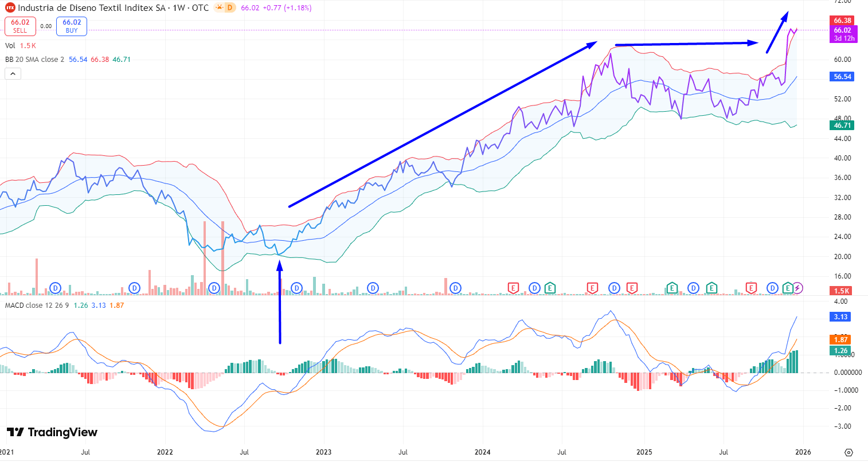Open the first red earnings 'E' marker

pos(513,288)
